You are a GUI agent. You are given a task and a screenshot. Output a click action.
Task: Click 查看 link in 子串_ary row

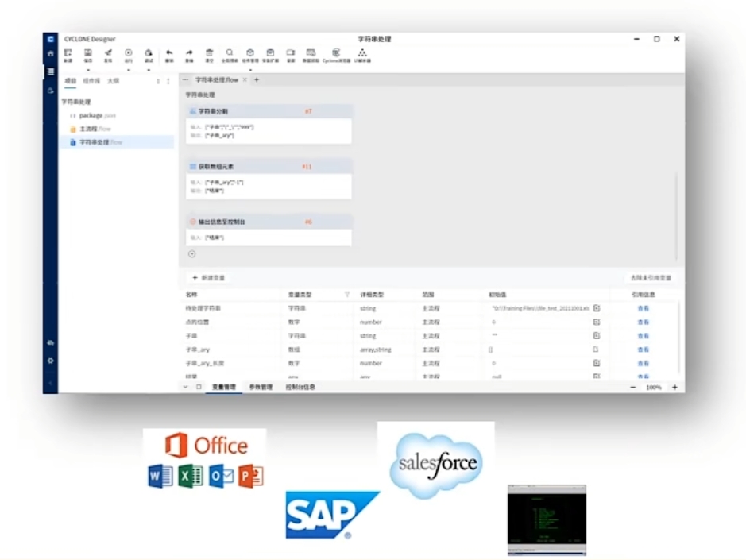coord(644,350)
